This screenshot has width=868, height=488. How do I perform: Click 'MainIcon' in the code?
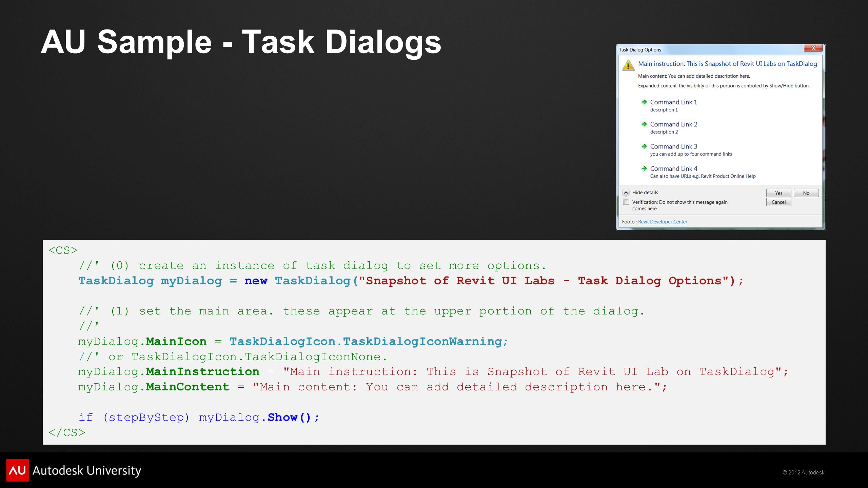pos(176,342)
